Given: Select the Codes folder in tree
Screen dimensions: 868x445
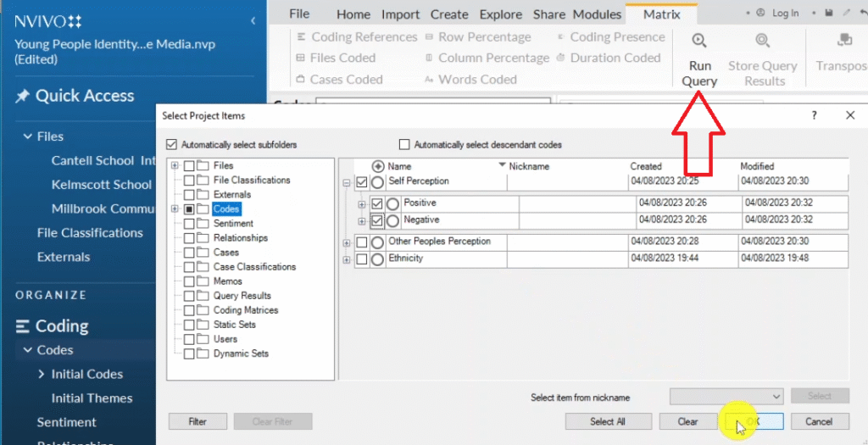Looking at the screenshot, I should click(226, 209).
